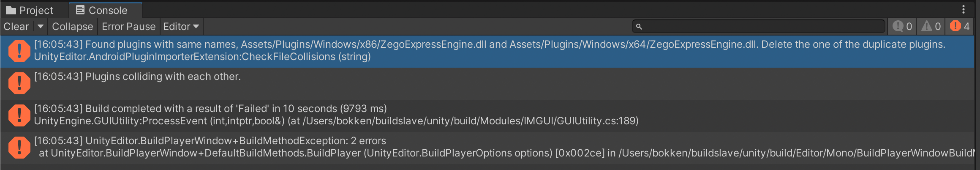Open the console panel kebab menu
Screen dimensions: 980x170
pos(964,10)
